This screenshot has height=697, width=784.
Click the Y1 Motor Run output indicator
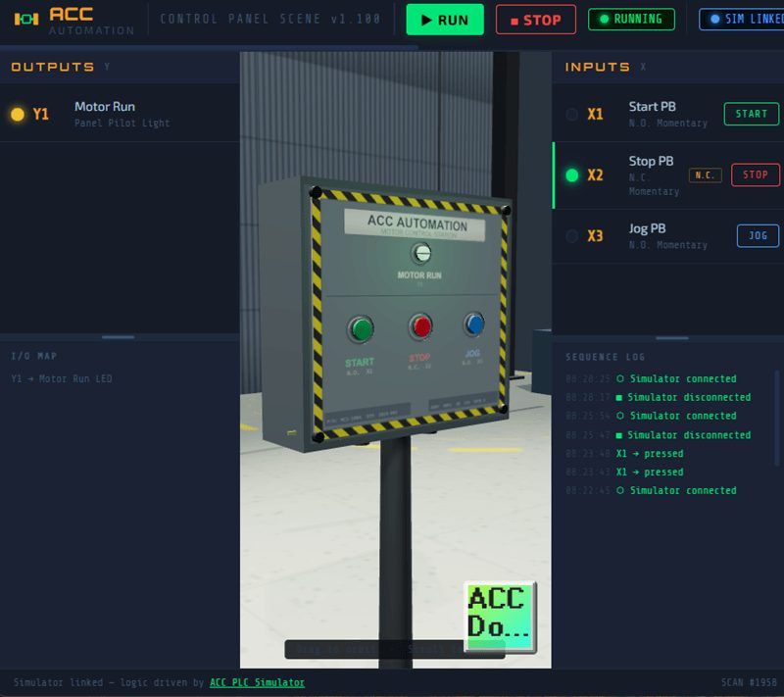[18, 114]
